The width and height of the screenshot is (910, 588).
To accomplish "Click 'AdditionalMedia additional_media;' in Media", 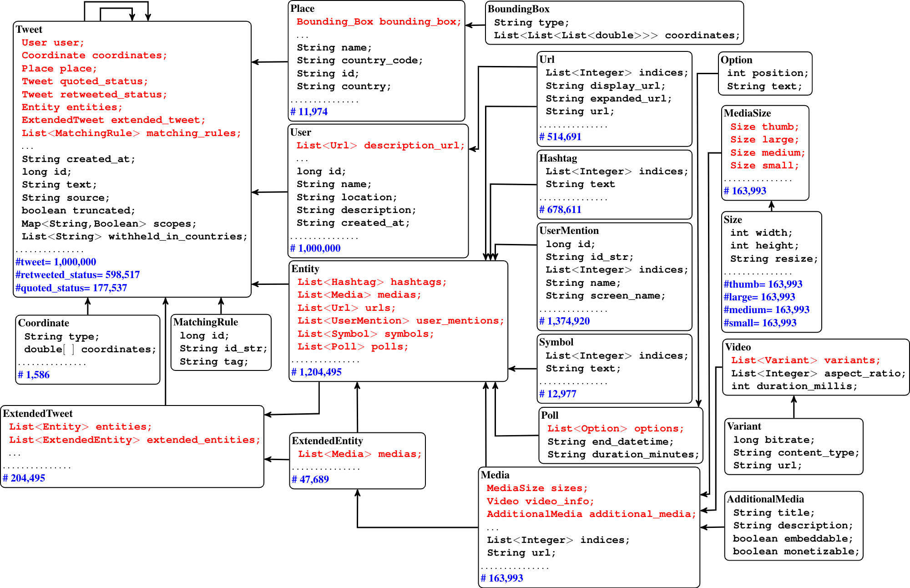I will [x=591, y=514].
